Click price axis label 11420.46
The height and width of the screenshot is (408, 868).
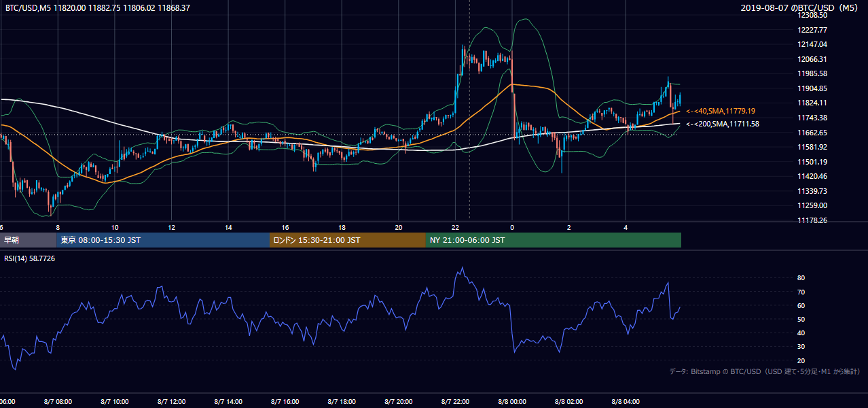[x=812, y=176]
